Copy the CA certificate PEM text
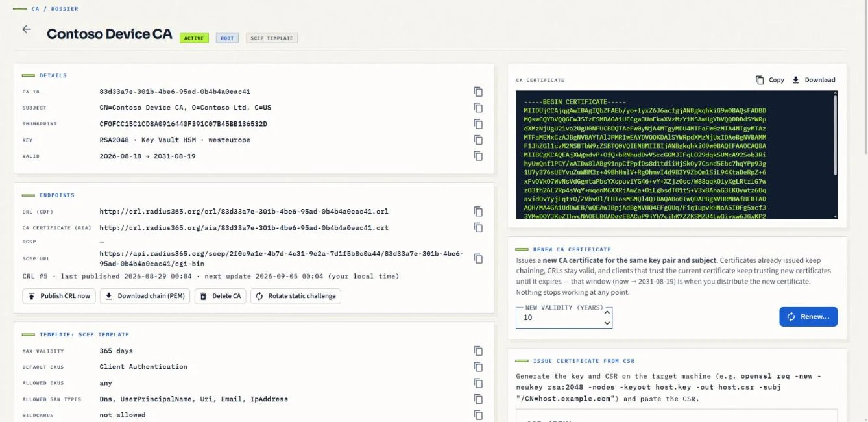 [x=770, y=80]
